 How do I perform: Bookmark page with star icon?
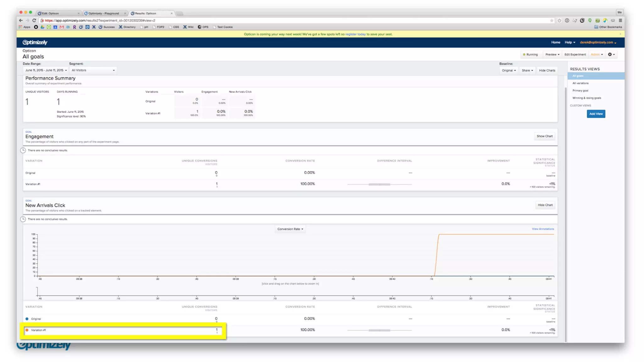tap(552, 20)
